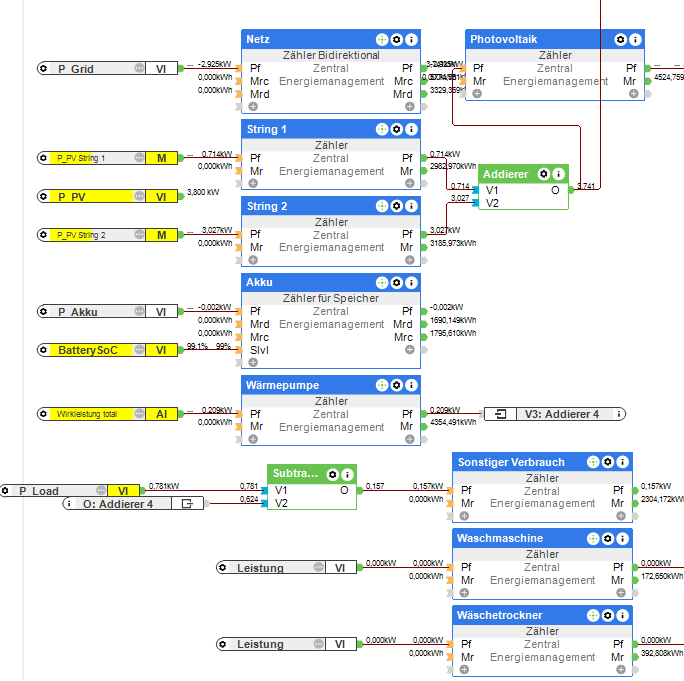Select the Photovoltaik block title
This screenshot has width=684, height=681.
(x=503, y=40)
